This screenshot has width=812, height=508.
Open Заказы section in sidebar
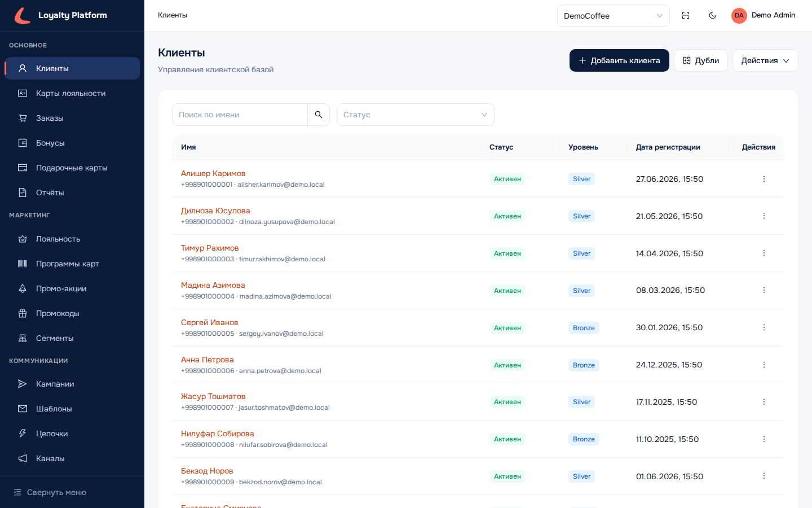[x=72, y=118]
